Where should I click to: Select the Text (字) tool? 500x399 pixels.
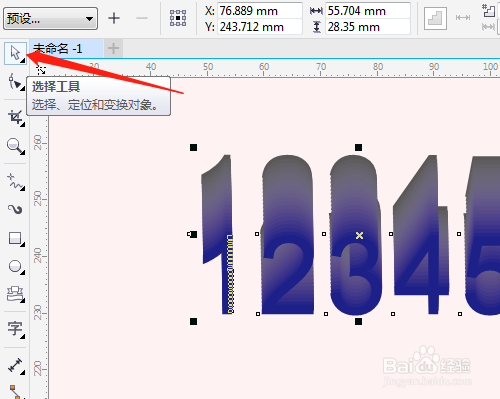(15, 329)
